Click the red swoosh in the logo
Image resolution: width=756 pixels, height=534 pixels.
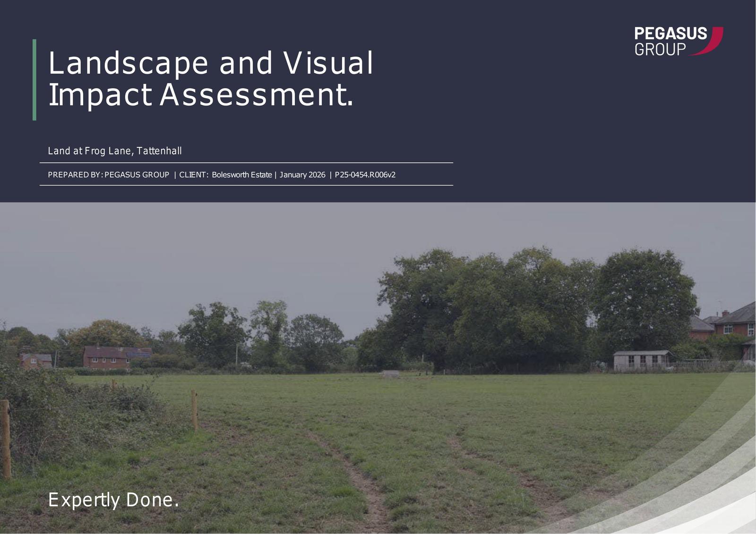tap(713, 41)
